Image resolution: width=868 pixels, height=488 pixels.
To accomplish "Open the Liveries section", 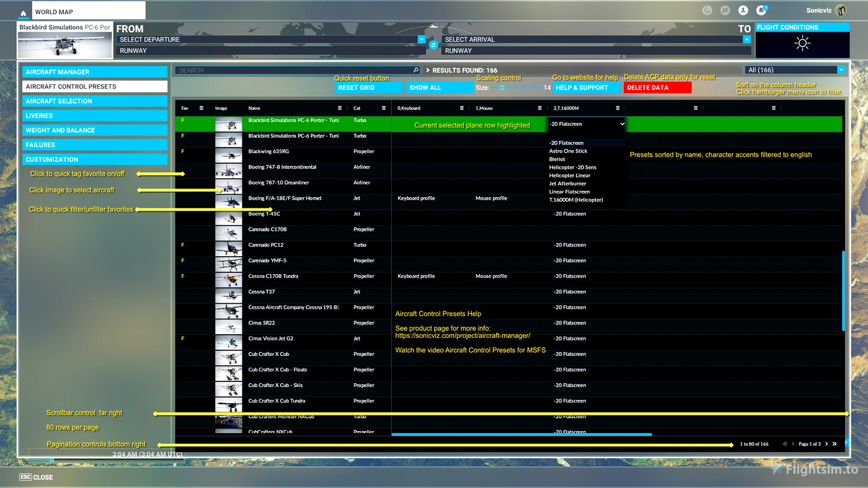I will point(95,116).
